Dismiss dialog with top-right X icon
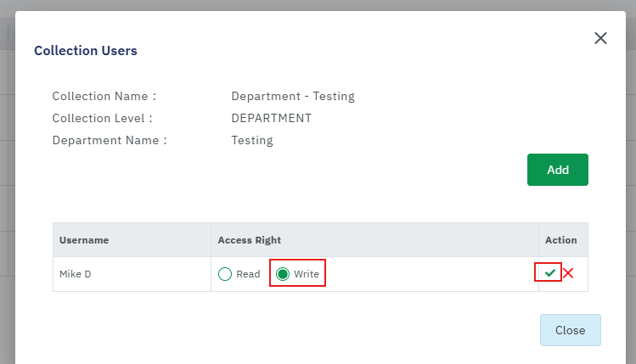636x364 pixels. pyautogui.click(x=600, y=38)
